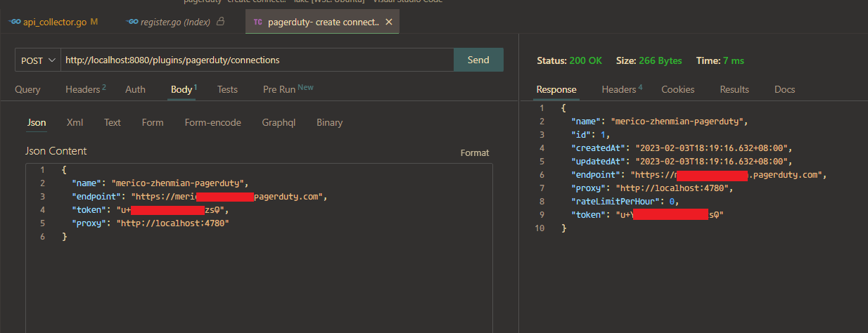Click the response "createdAt" line
868x333 pixels.
pos(682,148)
